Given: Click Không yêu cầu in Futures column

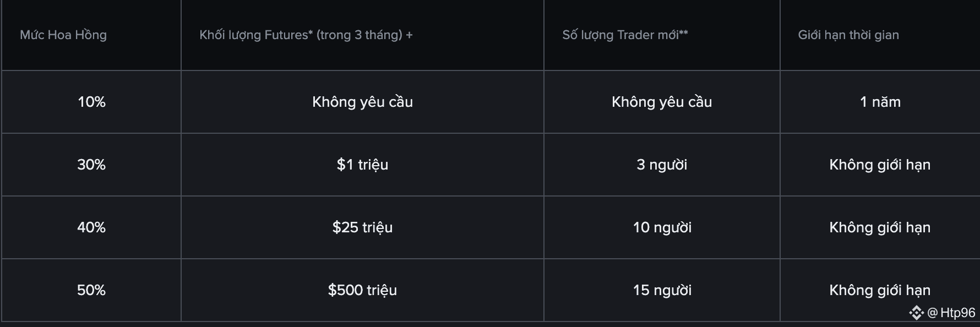Looking at the screenshot, I should tap(362, 102).
